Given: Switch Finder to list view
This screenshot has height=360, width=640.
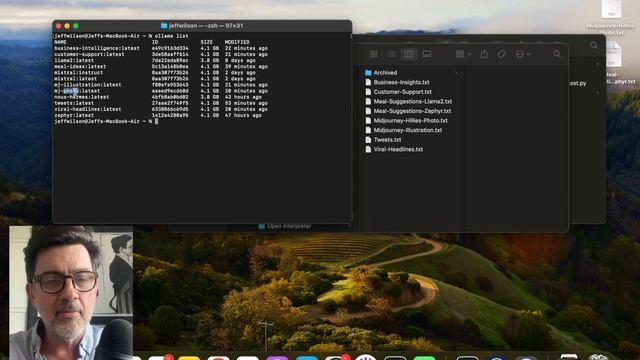Looking at the screenshot, I should 391,54.
